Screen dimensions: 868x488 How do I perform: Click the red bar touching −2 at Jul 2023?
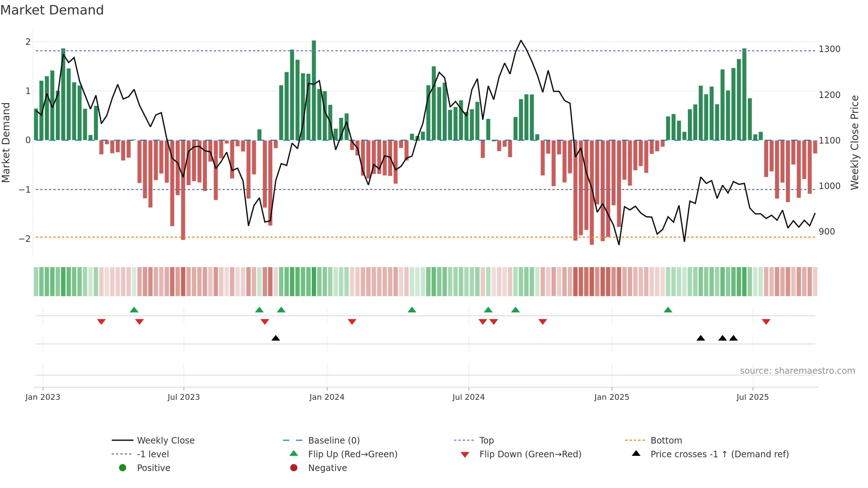coord(183,190)
